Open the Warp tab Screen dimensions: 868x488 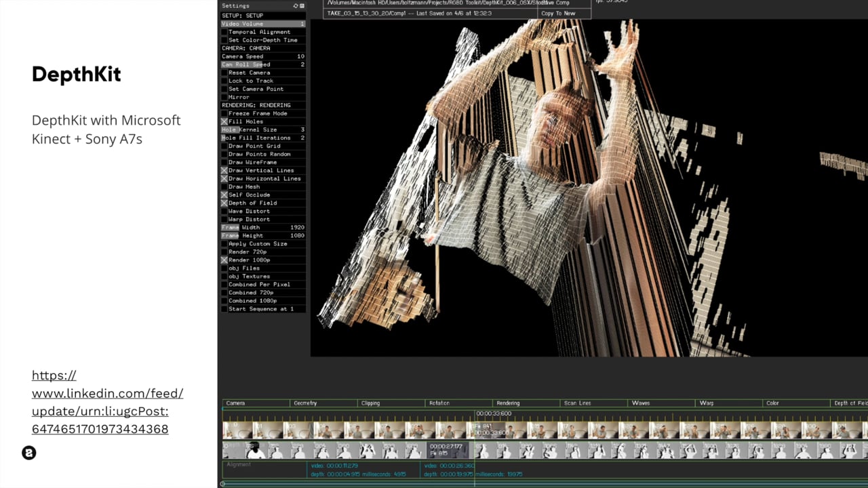(730, 403)
